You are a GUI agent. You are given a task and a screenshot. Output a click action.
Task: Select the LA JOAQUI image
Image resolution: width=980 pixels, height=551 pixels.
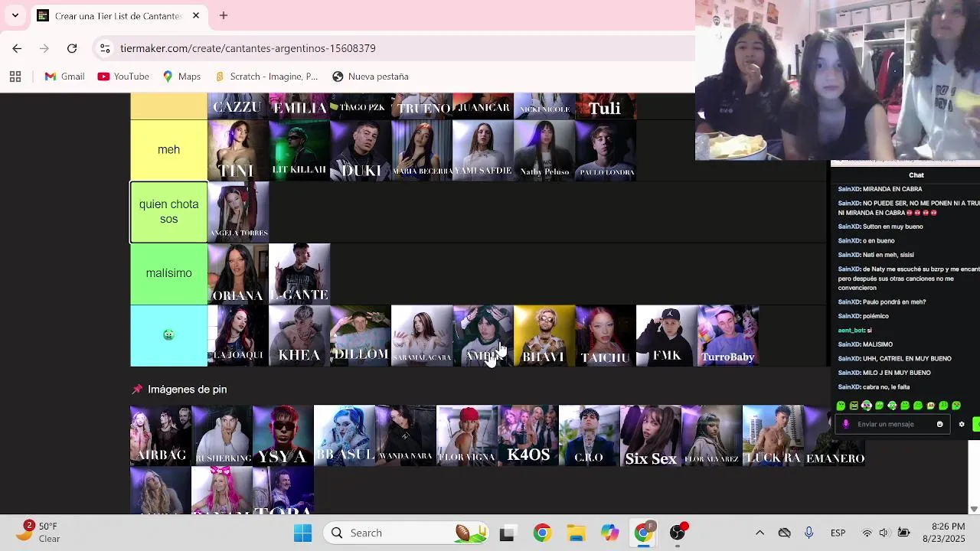[238, 335]
